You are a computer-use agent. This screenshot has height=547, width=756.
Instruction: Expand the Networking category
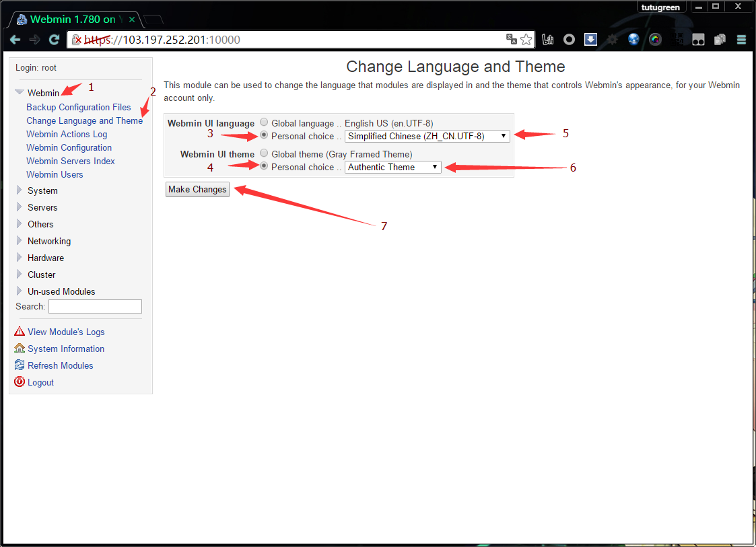click(x=20, y=240)
